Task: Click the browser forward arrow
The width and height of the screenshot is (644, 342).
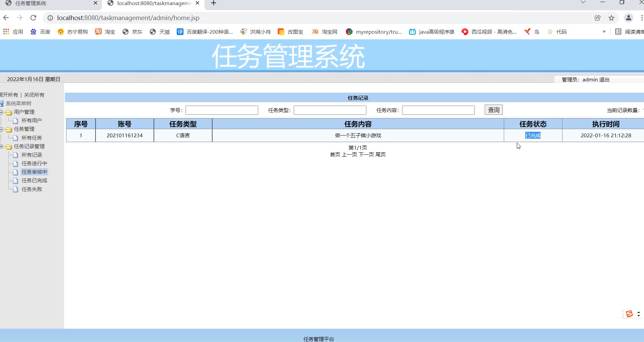Action: 19,18
